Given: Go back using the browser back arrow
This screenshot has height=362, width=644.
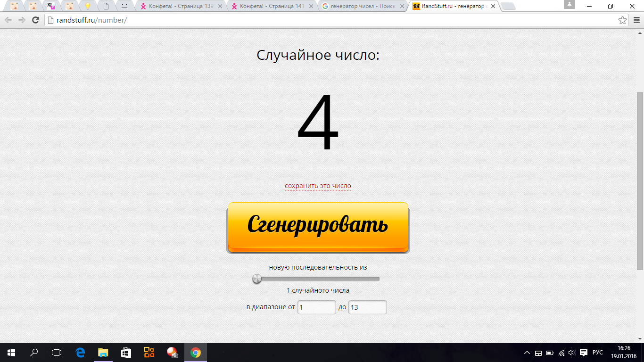Looking at the screenshot, I should (8, 20).
